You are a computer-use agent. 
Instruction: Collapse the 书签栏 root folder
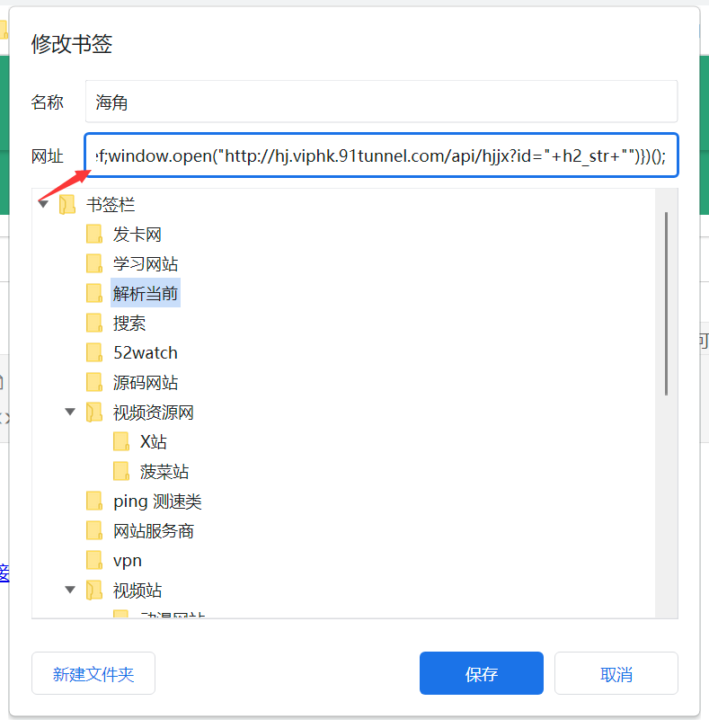(43, 205)
